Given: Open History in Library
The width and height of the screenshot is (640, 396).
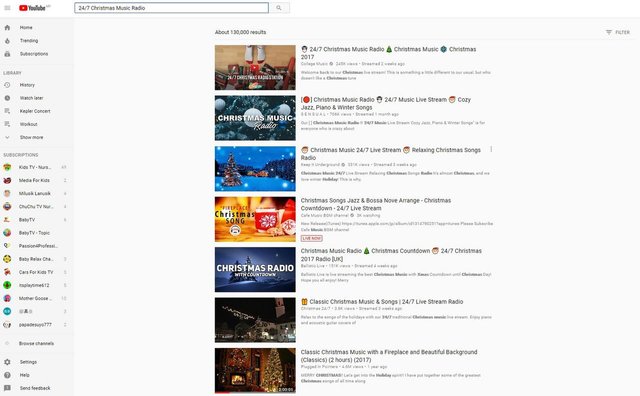Looking at the screenshot, I should pos(27,85).
